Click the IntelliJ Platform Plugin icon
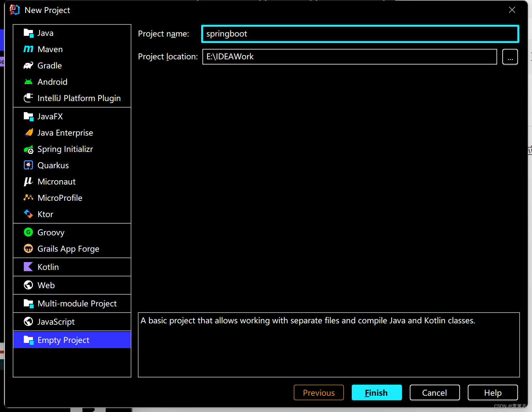Viewport: 532px width, 412px height. point(28,98)
